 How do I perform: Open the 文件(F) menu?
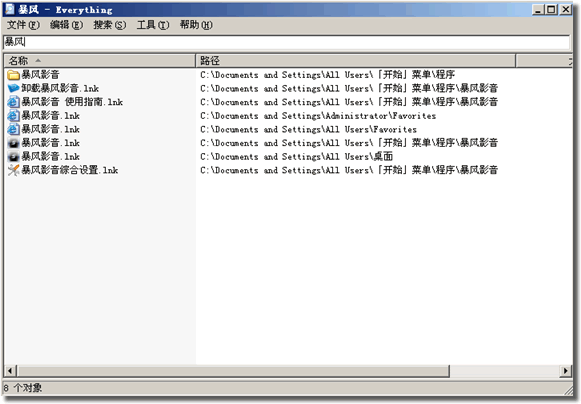[x=23, y=25]
